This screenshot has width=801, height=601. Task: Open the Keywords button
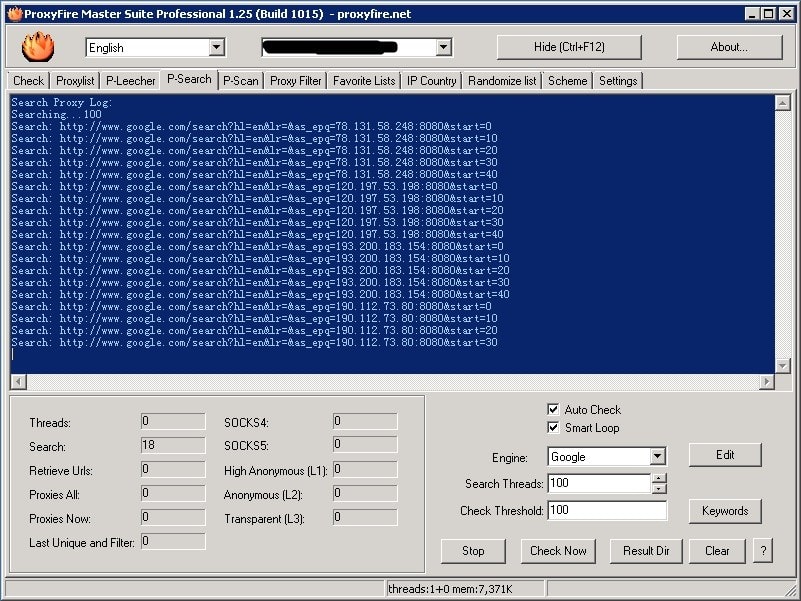click(x=725, y=511)
